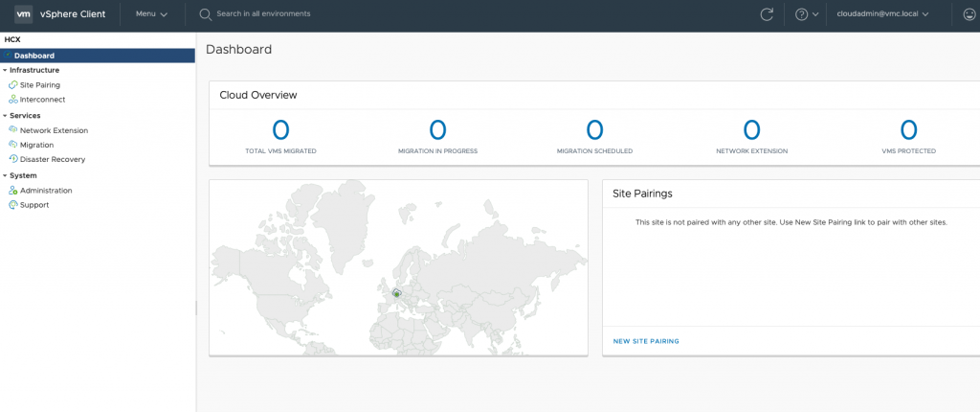Click the HCX sidebar header
Screen dimensions: 980x412
pos(11,39)
